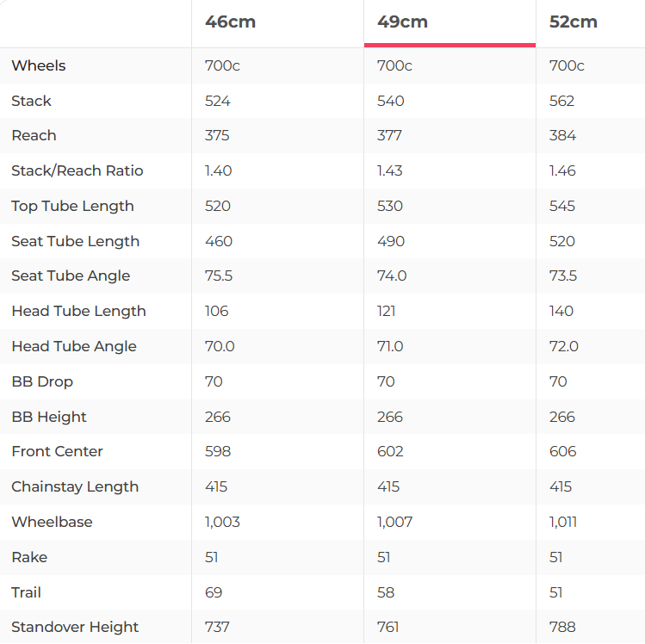Click the 788 standover height value

click(x=562, y=627)
